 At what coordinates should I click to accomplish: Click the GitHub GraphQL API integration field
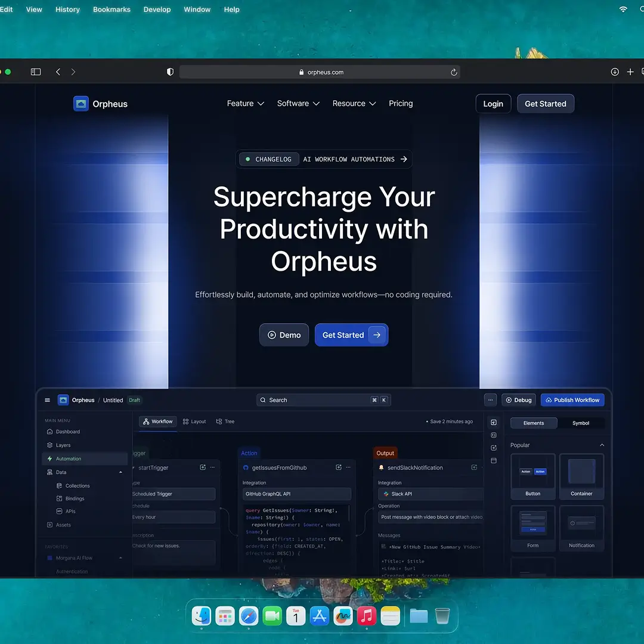(x=296, y=494)
